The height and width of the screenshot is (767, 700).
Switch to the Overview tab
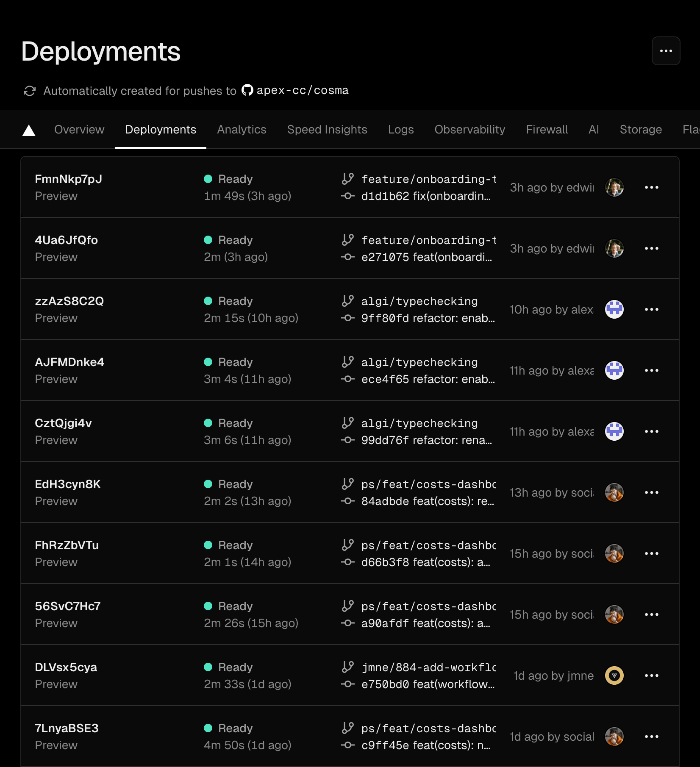pos(79,130)
